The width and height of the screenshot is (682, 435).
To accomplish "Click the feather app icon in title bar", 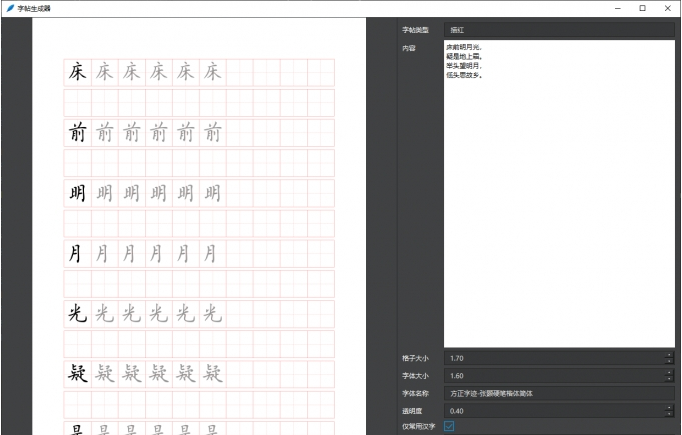I will tap(9, 8).
